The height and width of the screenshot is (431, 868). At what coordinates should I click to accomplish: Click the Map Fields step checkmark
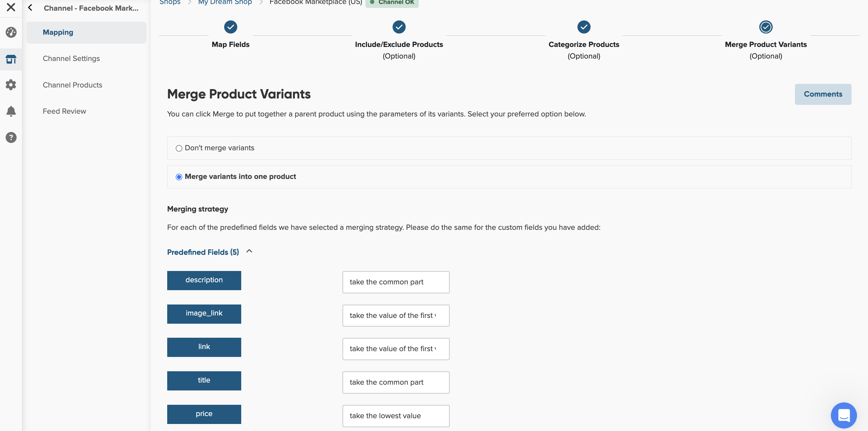[231, 27]
